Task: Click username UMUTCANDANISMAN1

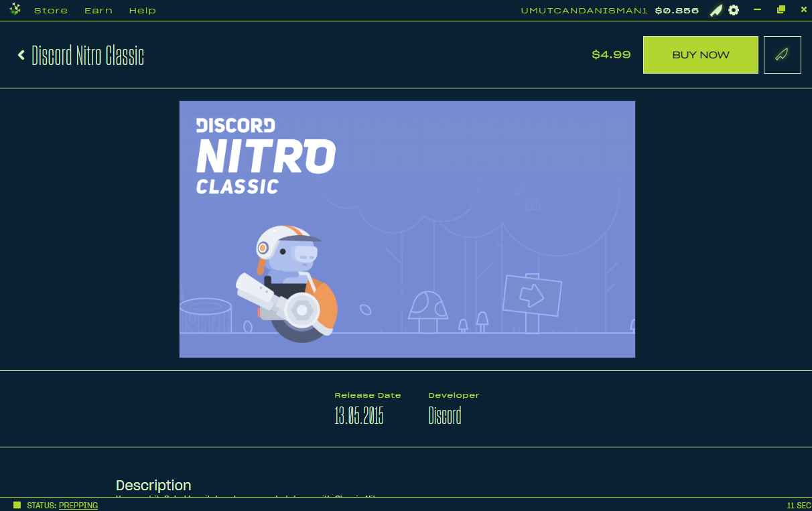Action: pyautogui.click(x=584, y=11)
